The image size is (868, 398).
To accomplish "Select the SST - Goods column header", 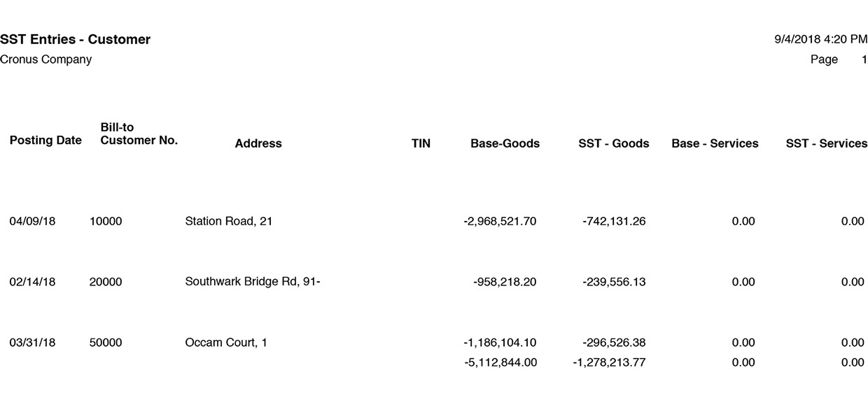I will point(614,143).
